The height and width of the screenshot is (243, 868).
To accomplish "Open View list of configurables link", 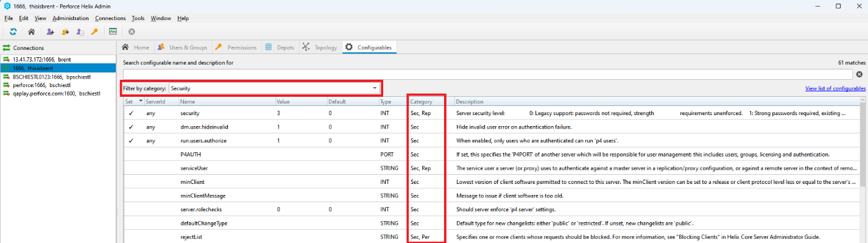I will tap(835, 88).
